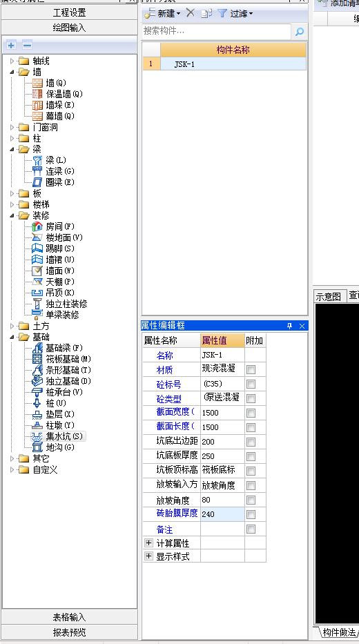Toggle the 截面长度 附加 checkbox
359x644 pixels.
[x=251, y=427]
